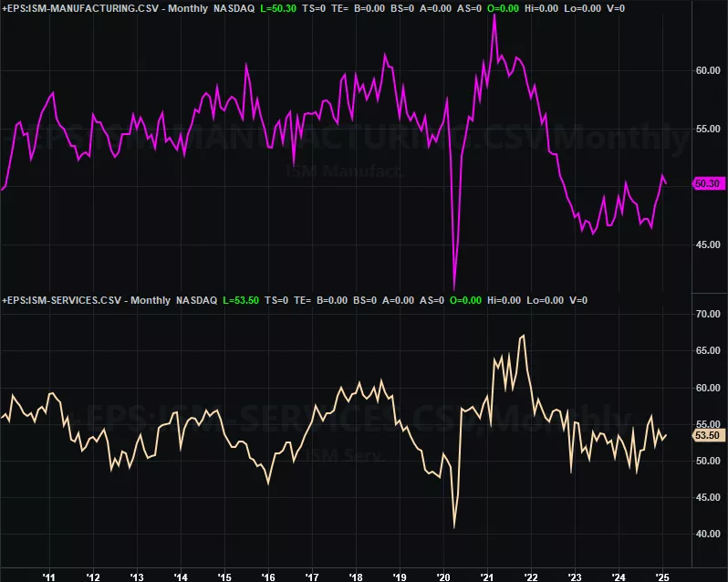Click the EPS:ISM-SERVICES.CSV chart title

(x=62, y=300)
